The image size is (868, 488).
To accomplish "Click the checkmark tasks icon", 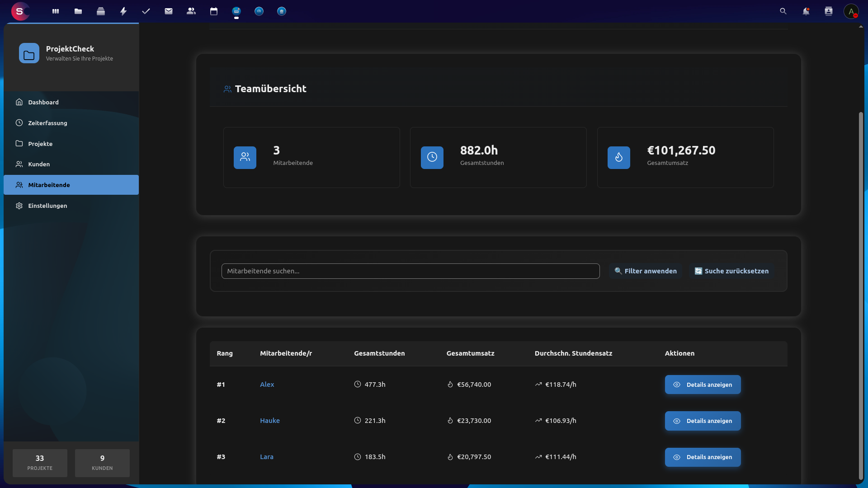I will point(146,11).
